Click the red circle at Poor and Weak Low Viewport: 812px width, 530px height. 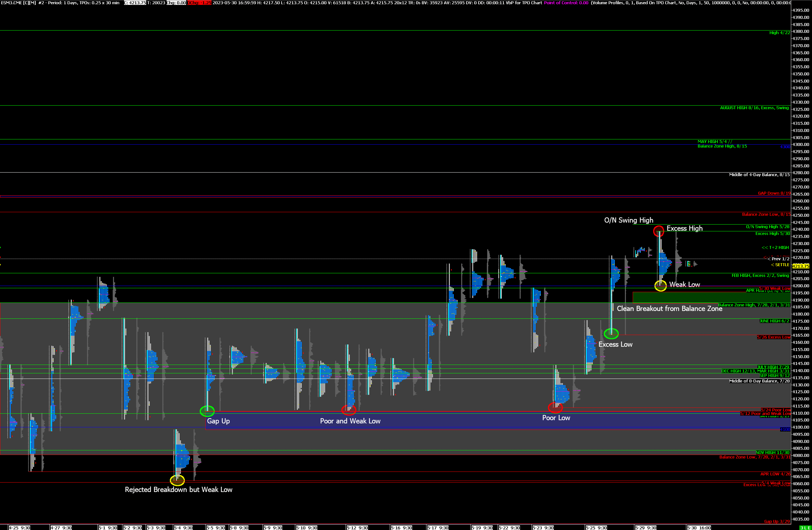pyautogui.click(x=349, y=410)
